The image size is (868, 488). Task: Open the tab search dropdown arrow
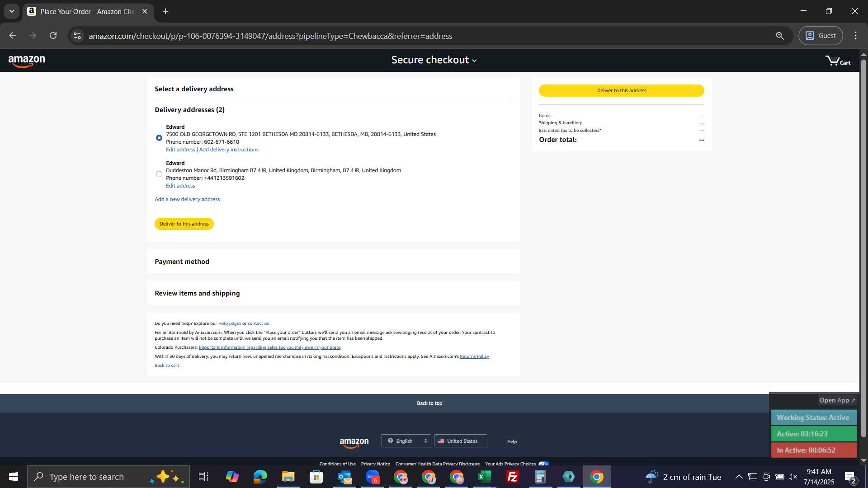[12, 11]
